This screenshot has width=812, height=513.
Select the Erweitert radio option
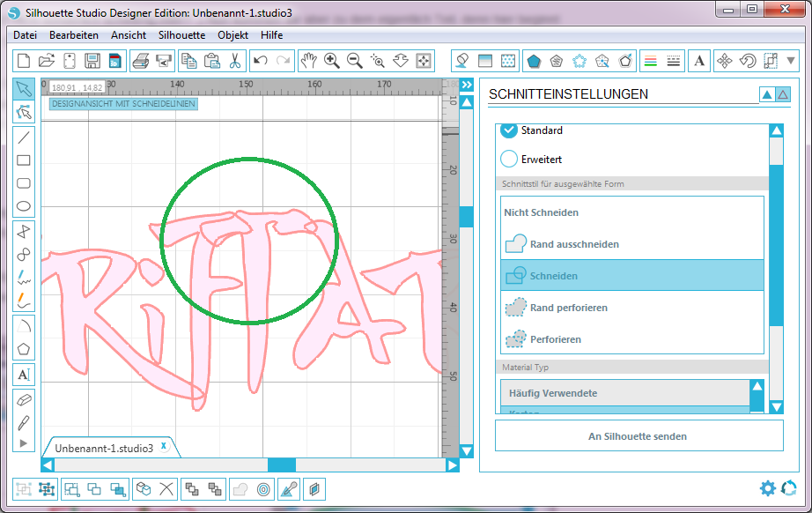[509, 160]
